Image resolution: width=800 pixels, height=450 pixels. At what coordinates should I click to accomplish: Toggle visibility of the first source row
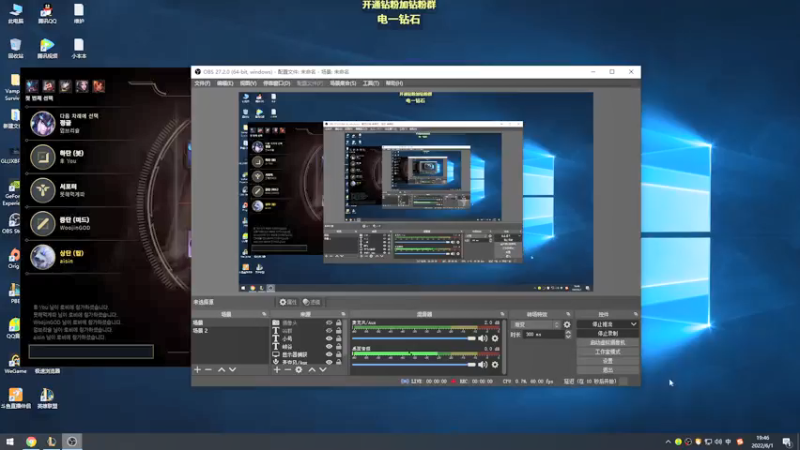(x=329, y=322)
